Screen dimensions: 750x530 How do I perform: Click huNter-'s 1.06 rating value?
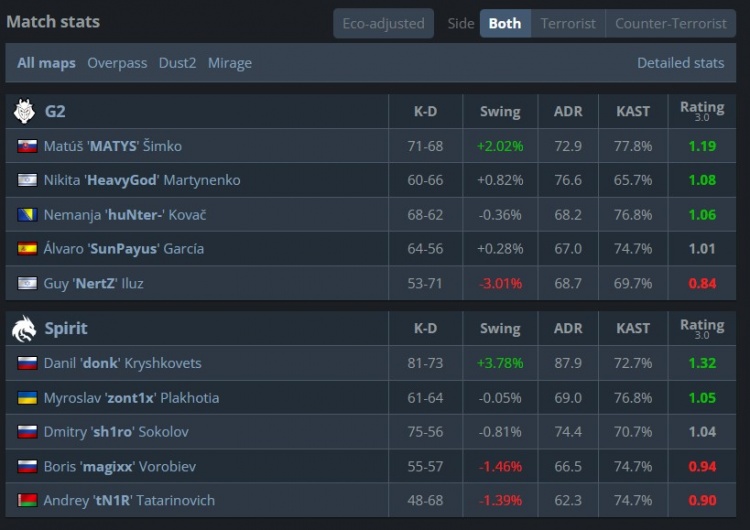click(x=702, y=215)
